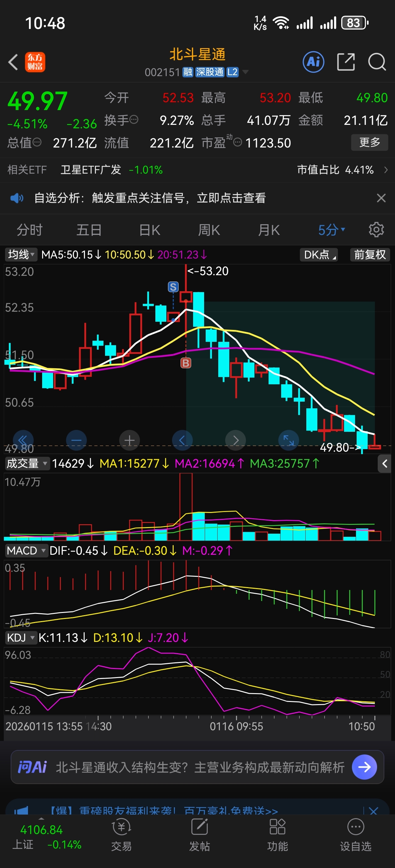Tap 换手 info icon

coord(134,120)
